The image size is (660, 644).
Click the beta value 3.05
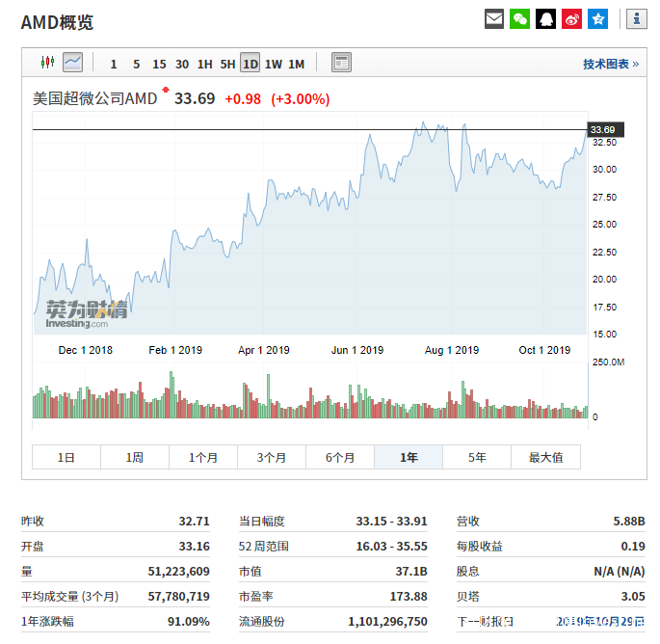[633, 597]
